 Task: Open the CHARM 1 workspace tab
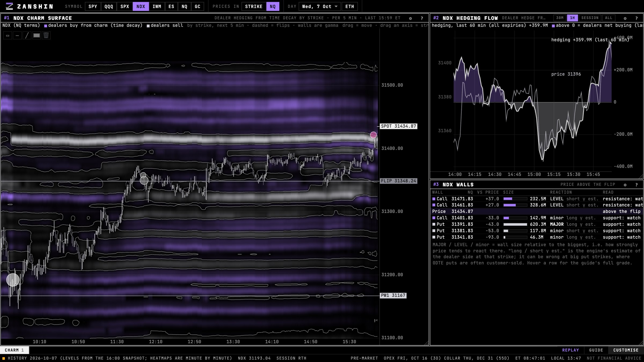pos(14,350)
